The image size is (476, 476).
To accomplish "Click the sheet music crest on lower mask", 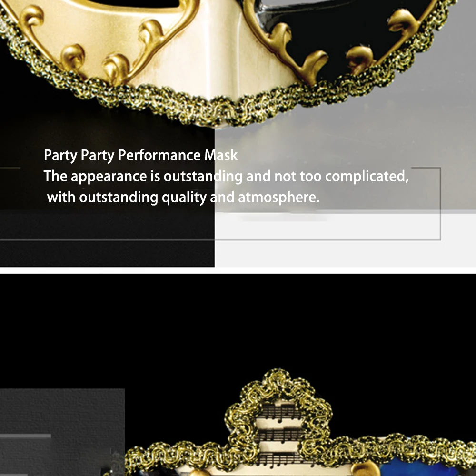I will pos(279,434).
